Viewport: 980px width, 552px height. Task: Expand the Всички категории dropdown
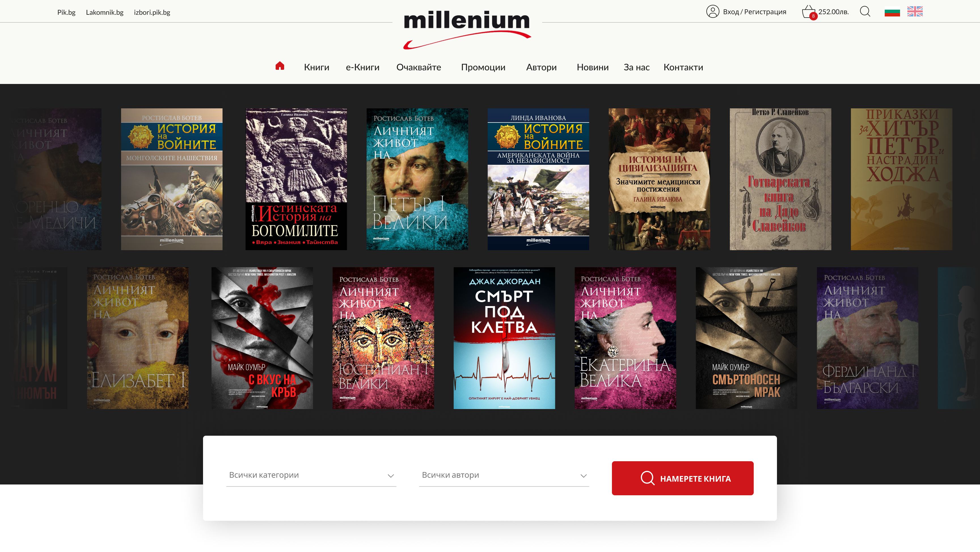point(311,475)
